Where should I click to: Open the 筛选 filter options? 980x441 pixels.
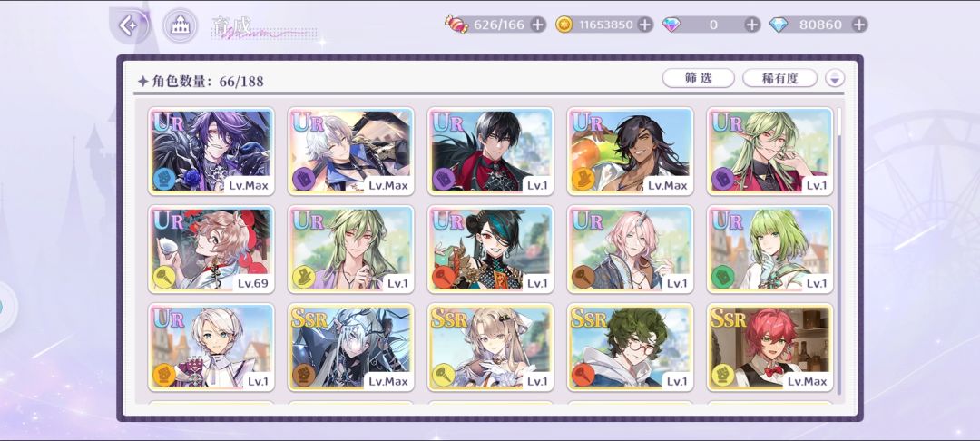[698, 78]
